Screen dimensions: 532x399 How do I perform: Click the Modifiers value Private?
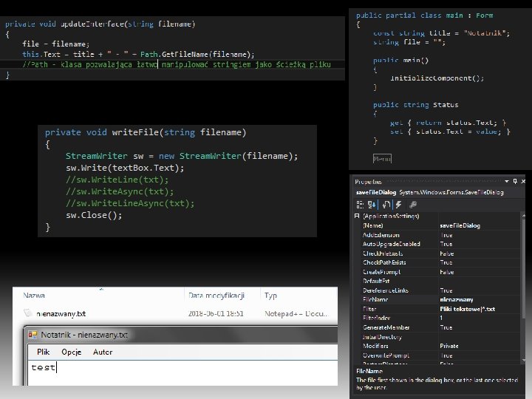point(449,346)
